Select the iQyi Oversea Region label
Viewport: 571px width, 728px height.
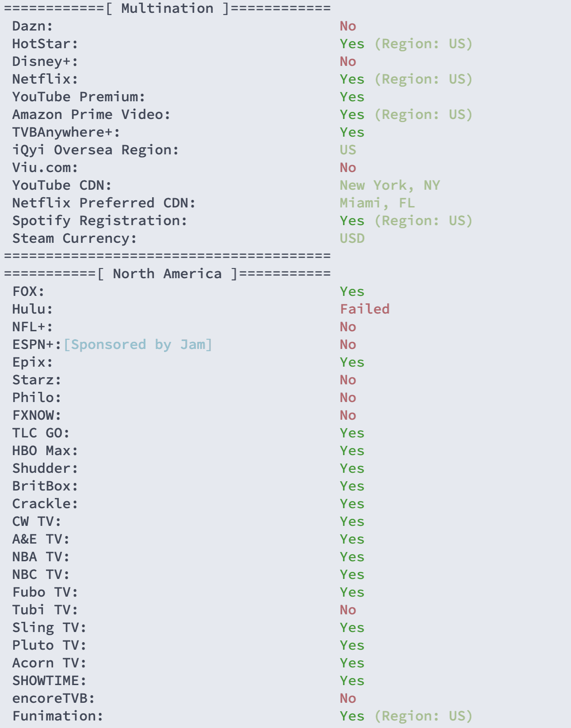[95, 150]
